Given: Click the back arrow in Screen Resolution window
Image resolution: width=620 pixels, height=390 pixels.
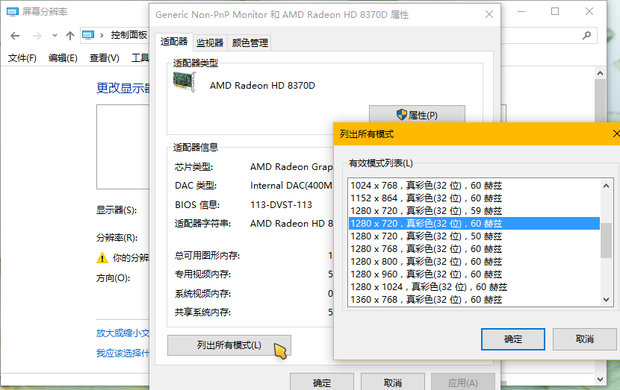Looking at the screenshot, I should pos(15,36).
